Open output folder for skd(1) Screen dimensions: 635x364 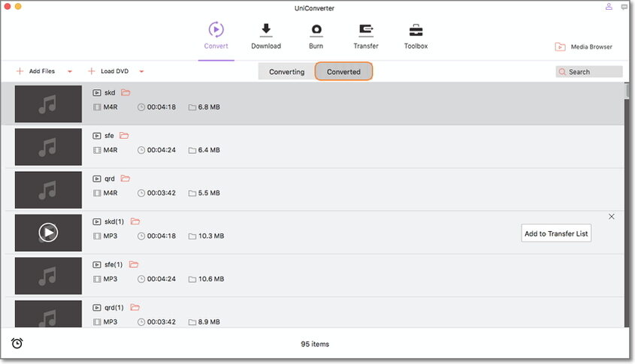(x=135, y=221)
